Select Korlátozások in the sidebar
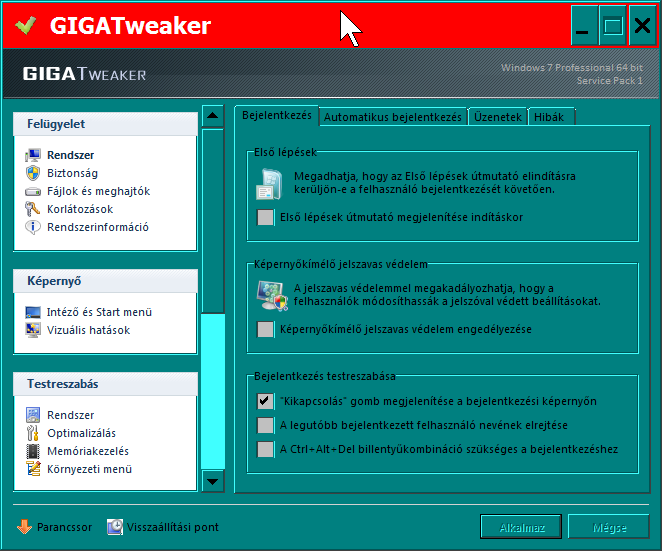Image resolution: width=662 pixels, height=551 pixels. click(x=80, y=209)
